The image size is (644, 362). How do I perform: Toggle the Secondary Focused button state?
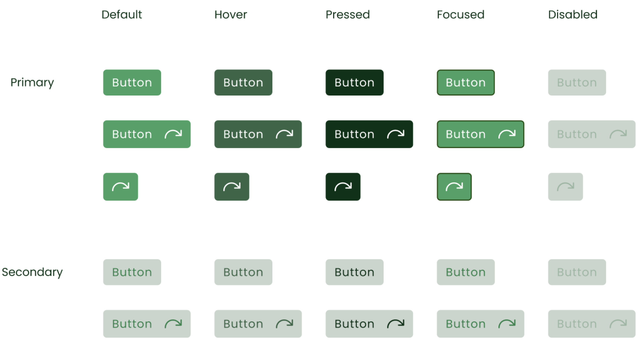click(x=465, y=272)
